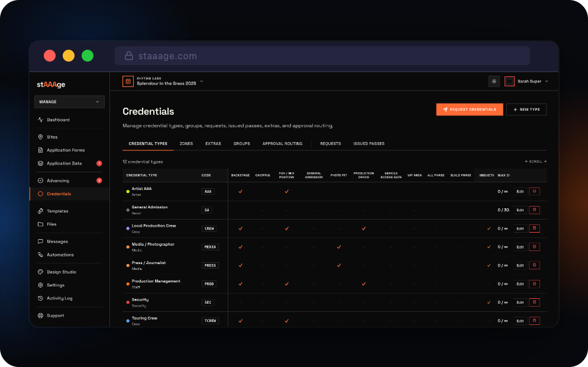Expand the MANAGE dropdown in sidebar
The height and width of the screenshot is (367, 588).
tap(69, 102)
